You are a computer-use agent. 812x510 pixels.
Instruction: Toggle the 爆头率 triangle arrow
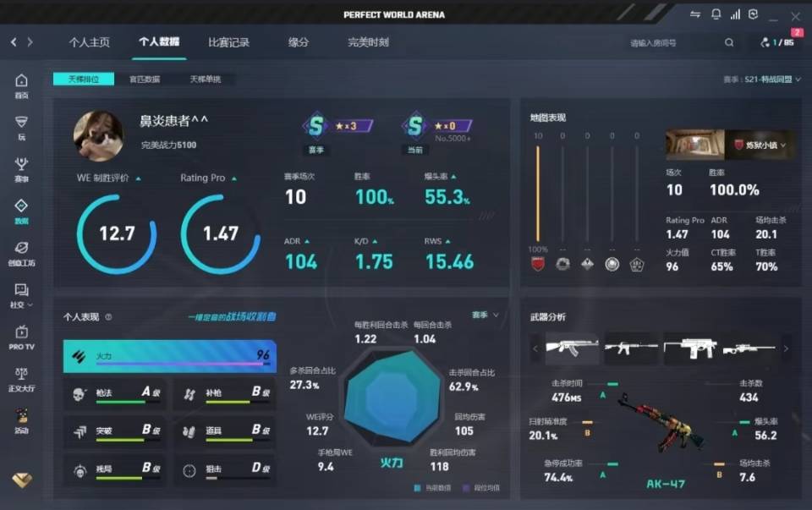[x=453, y=177]
